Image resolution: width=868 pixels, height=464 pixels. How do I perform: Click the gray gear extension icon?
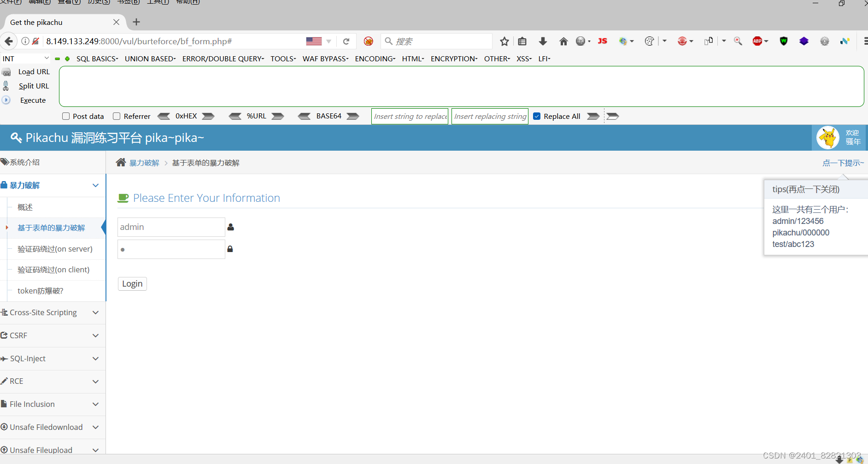[824, 41]
